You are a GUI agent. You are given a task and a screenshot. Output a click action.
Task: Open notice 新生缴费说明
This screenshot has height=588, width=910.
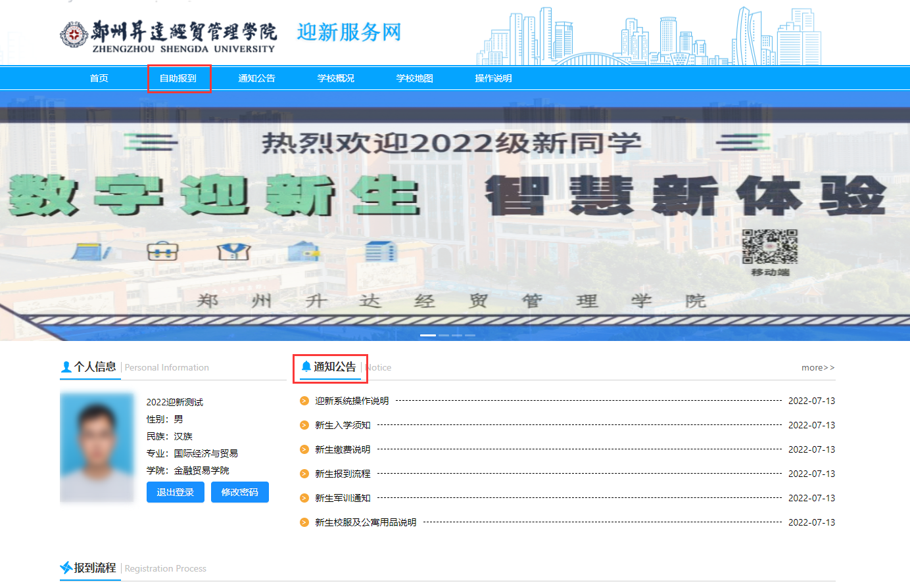pyautogui.click(x=343, y=449)
